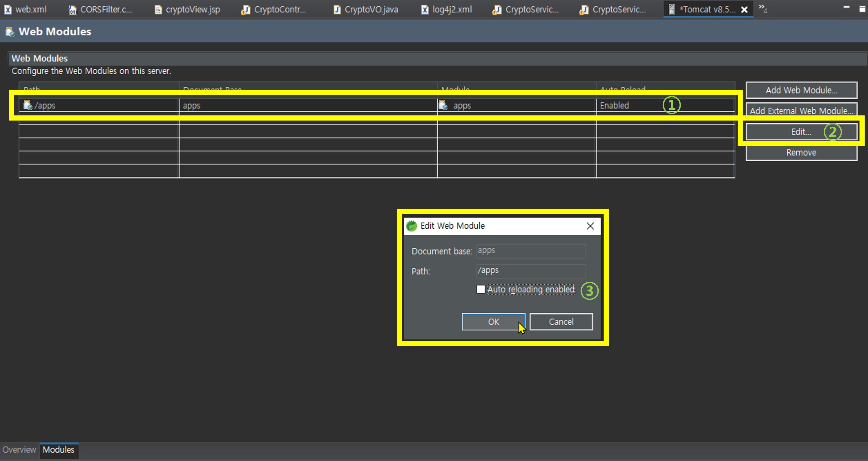Remove the selected web module
The width and height of the screenshot is (868, 461).
coord(801,152)
